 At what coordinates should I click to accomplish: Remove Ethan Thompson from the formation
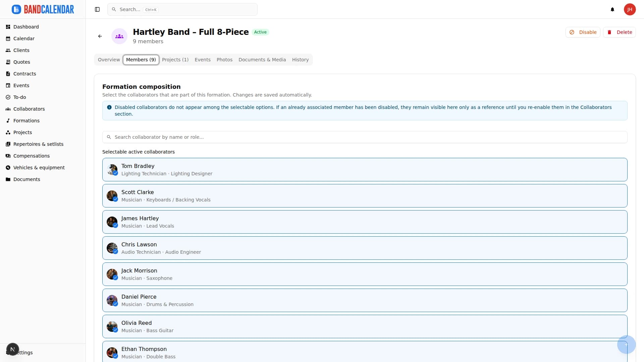coord(365,351)
